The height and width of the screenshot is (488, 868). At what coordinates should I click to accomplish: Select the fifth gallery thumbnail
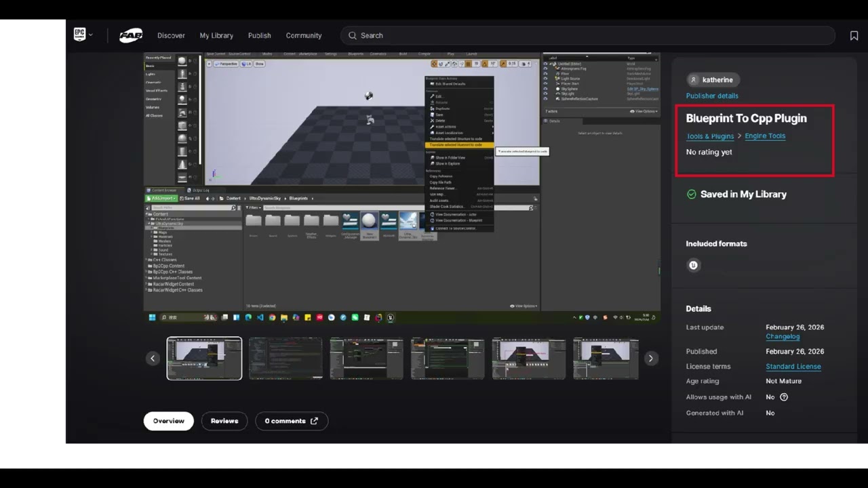[x=529, y=359]
